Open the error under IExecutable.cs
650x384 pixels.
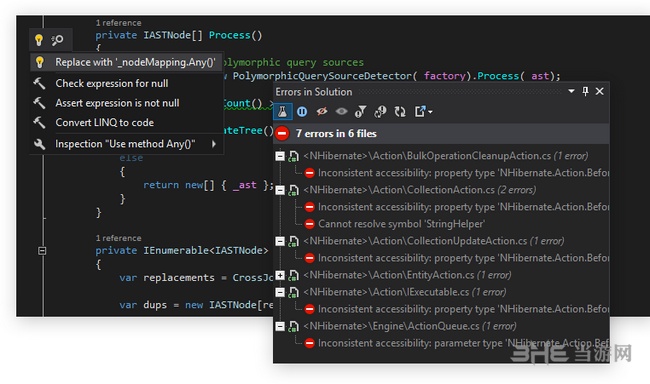click(x=463, y=309)
